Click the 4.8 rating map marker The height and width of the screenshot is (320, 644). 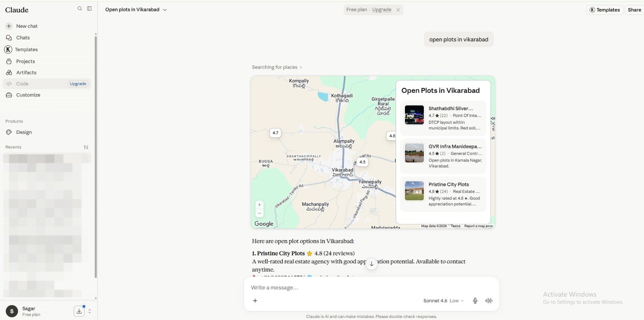392,136
